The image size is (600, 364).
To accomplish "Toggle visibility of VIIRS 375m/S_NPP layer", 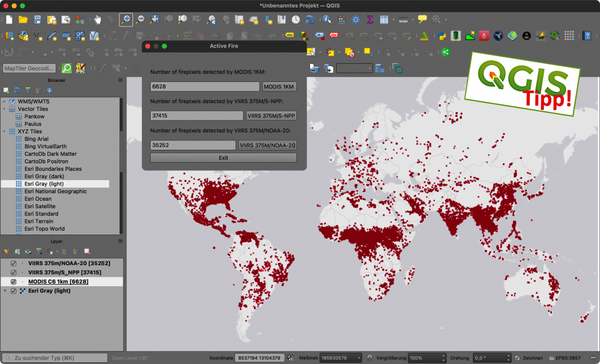I will (x=13, y=273).
